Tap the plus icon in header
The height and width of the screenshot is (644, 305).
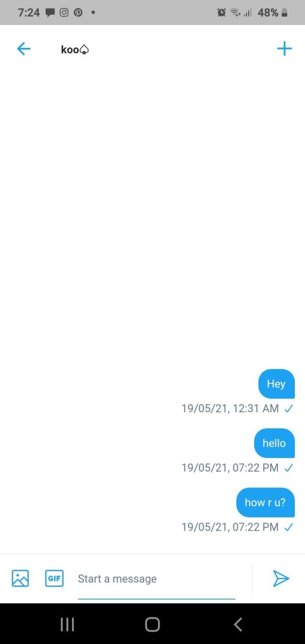click(x=284, y=49)
